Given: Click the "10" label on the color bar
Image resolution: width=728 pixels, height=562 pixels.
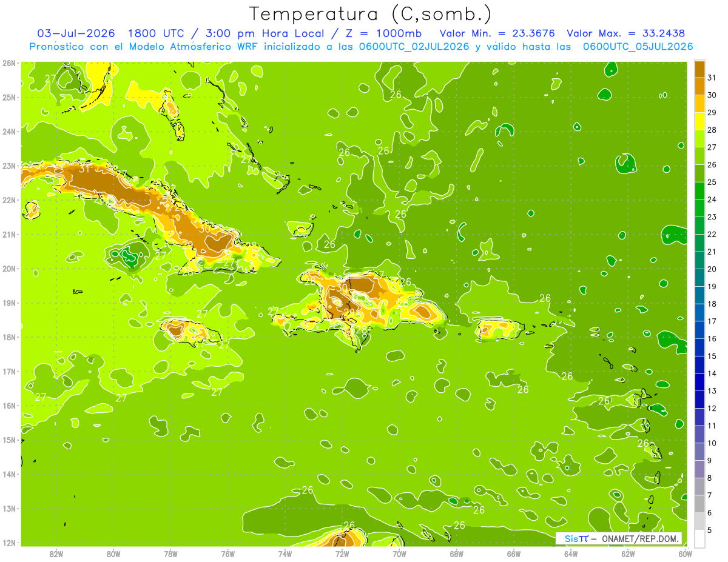Looking at the screenshot, I should coord(712,443).
